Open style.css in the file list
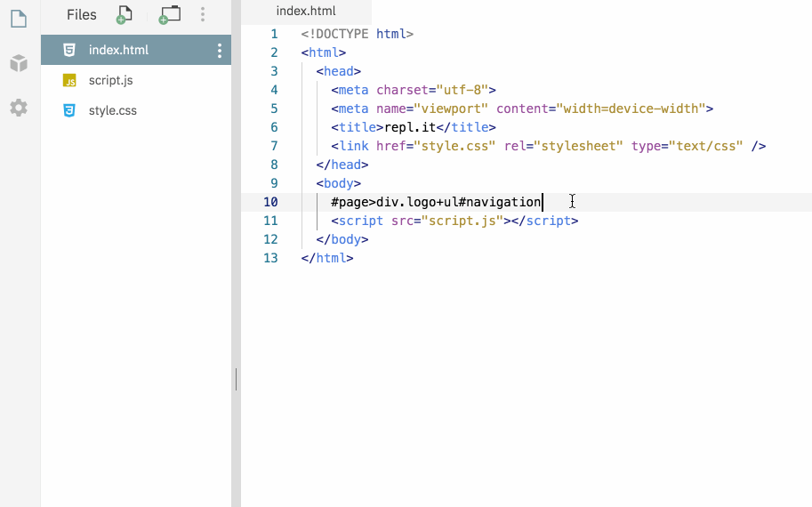Screen dimensions: 812x507 click(x=113, y=111)
